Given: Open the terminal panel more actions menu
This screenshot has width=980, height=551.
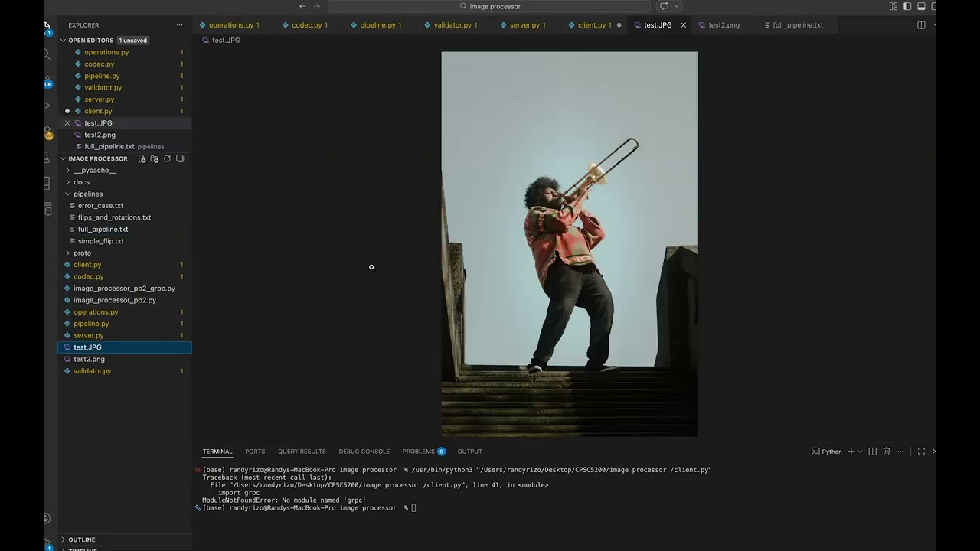Looking at the screenshot, I should point(900,452).
